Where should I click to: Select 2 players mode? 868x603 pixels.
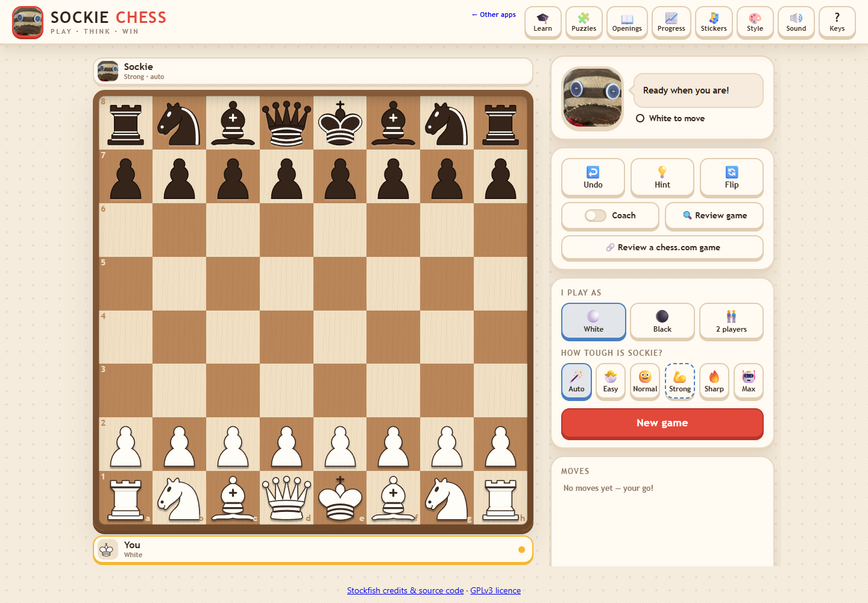pyautogui.click(x=731, y=321)
